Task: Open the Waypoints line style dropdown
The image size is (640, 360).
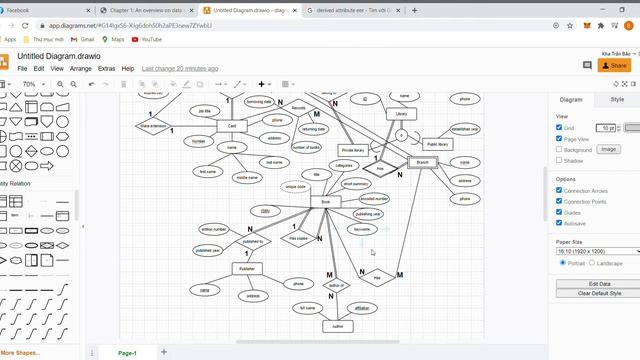Action: pyautogui.click(x=240, y=84)
